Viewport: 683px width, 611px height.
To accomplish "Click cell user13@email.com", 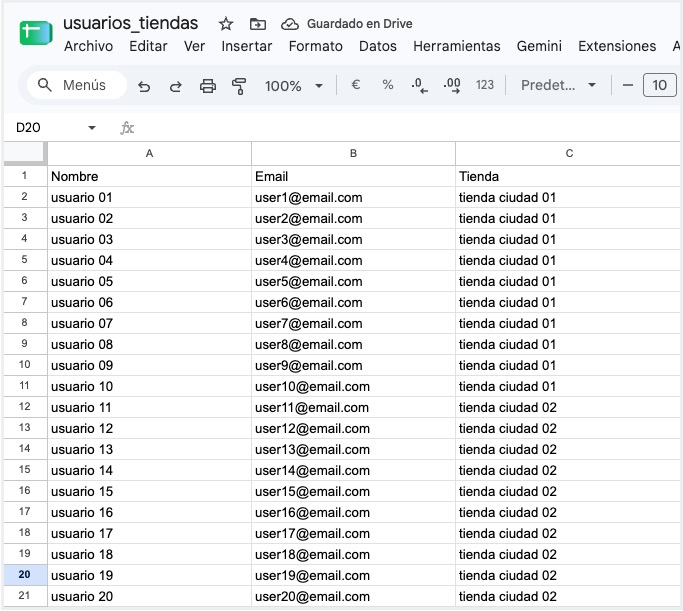I will (x=353, y=449).
